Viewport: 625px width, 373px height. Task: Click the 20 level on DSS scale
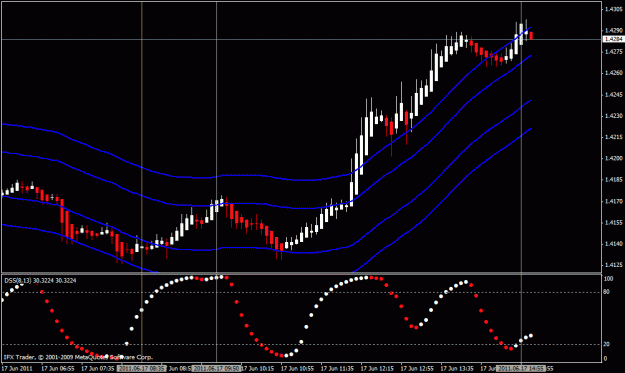[607, 344]
